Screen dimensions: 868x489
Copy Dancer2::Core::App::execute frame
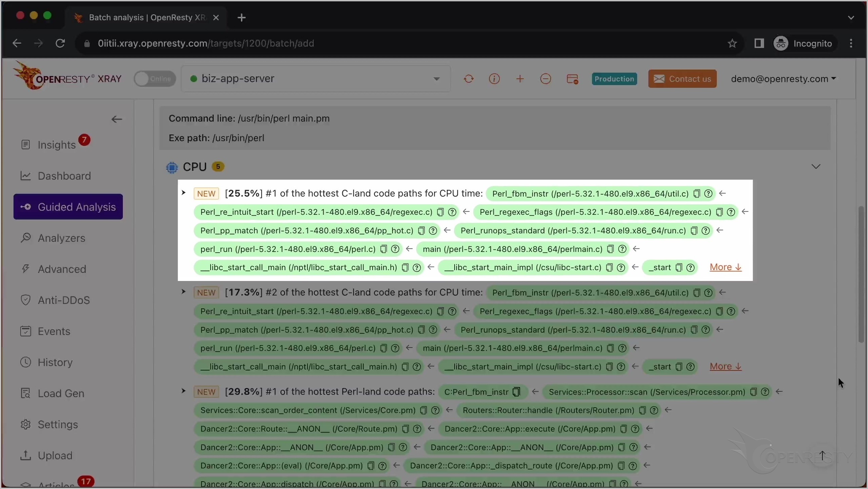tap(623, 429)
